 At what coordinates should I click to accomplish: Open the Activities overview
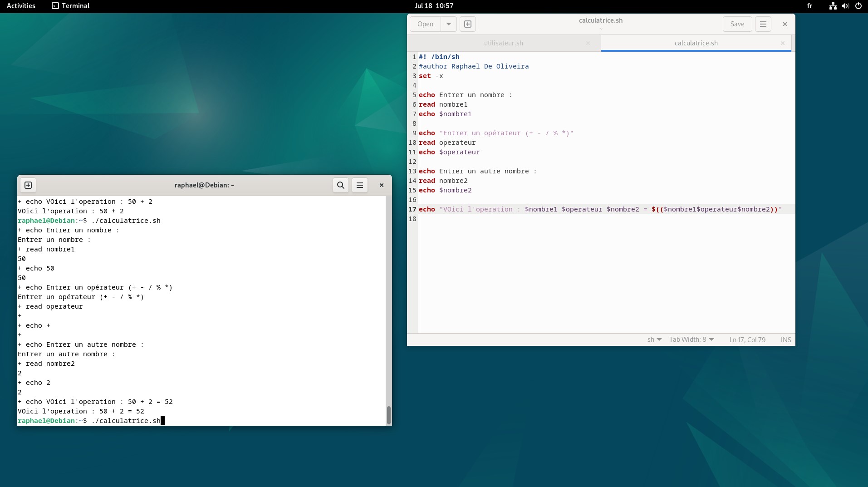point(21,6)
